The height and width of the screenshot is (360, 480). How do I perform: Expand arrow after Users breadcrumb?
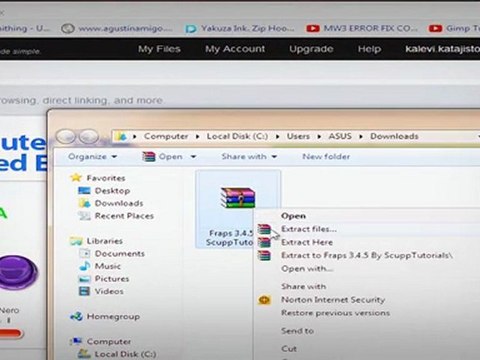(x=319, y=136)
